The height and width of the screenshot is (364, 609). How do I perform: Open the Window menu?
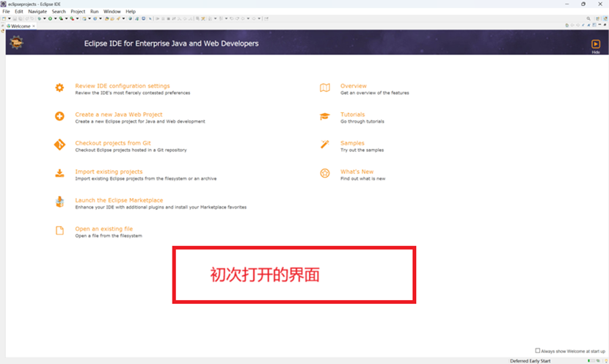(x=112, y=11)
